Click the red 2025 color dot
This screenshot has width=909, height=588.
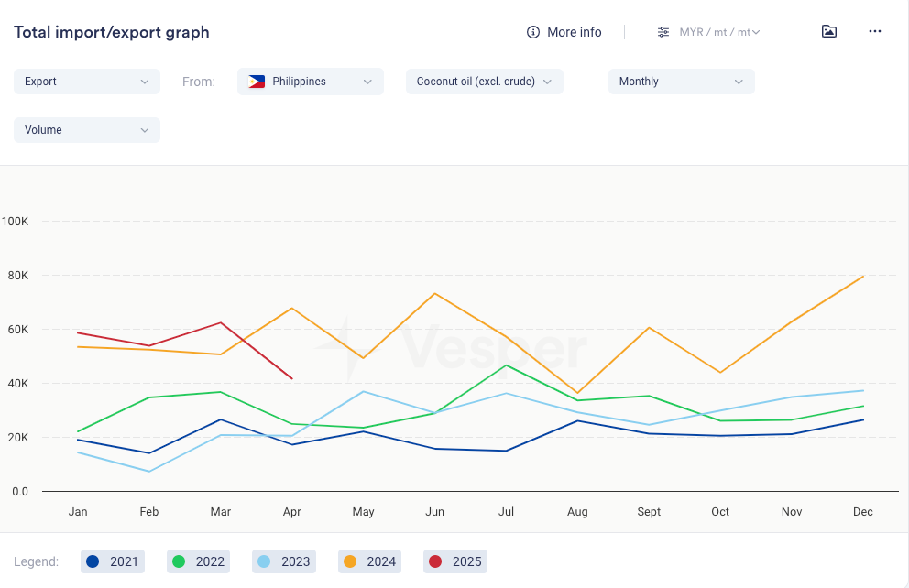point(438,561)
